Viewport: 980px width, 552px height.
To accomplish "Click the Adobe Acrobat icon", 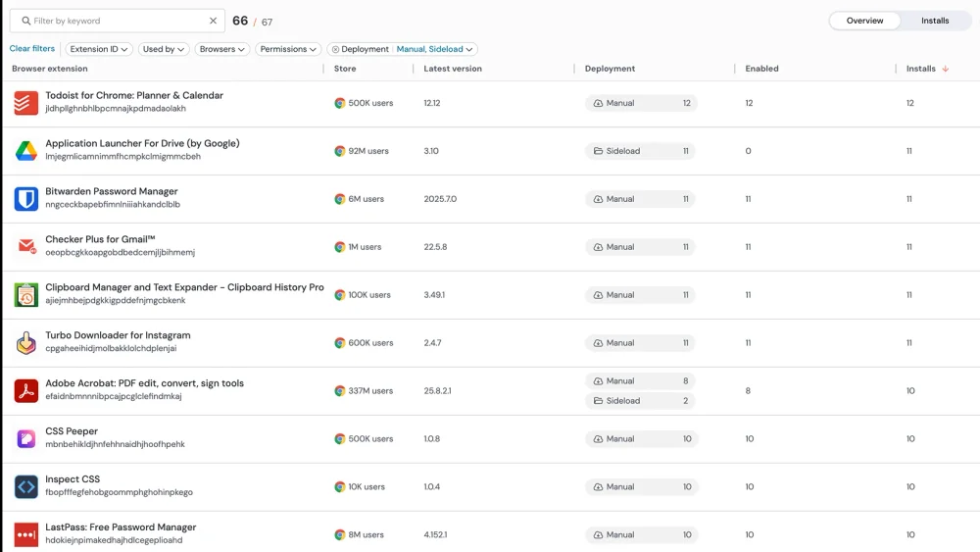I will (26, 390).
